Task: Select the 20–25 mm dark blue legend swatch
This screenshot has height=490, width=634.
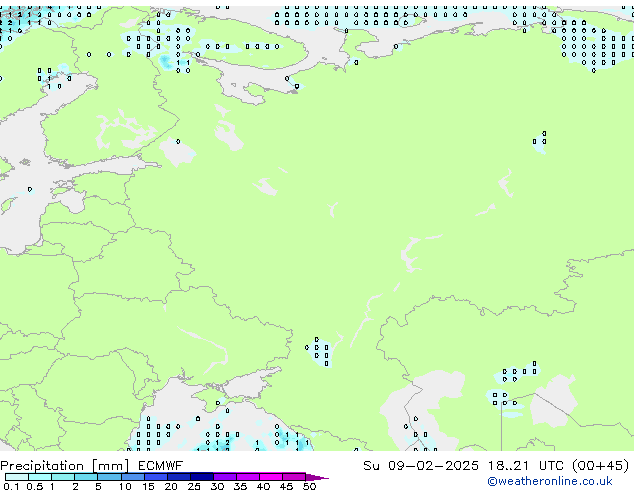Action: (x=179, y=477)
